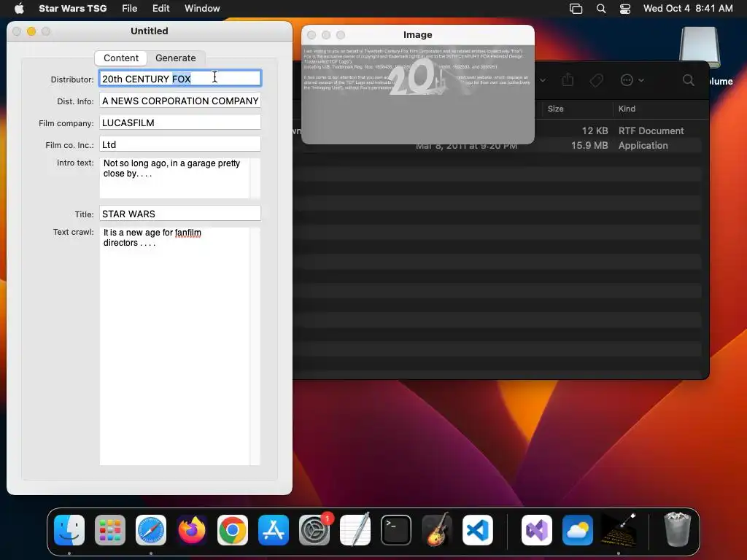This screenshot has width=747, height=560.
Task: Click in the Text crawl area
Action: 174,346
